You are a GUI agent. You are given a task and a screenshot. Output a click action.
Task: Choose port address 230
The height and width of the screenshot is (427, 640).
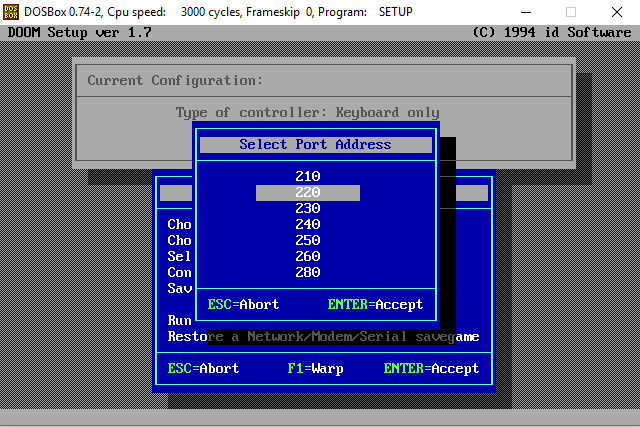pyautogui.click(x=308, y=208)
